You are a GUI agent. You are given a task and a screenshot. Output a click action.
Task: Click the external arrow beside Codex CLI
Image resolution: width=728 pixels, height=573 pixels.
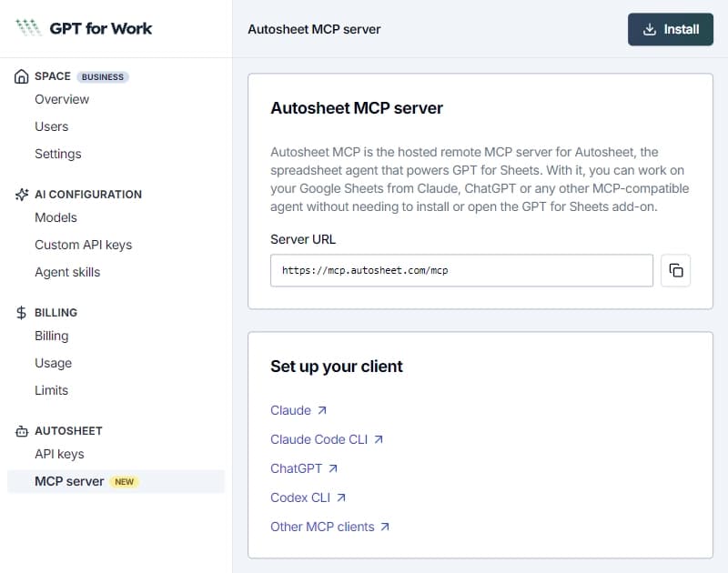click(x=341, y=498)
